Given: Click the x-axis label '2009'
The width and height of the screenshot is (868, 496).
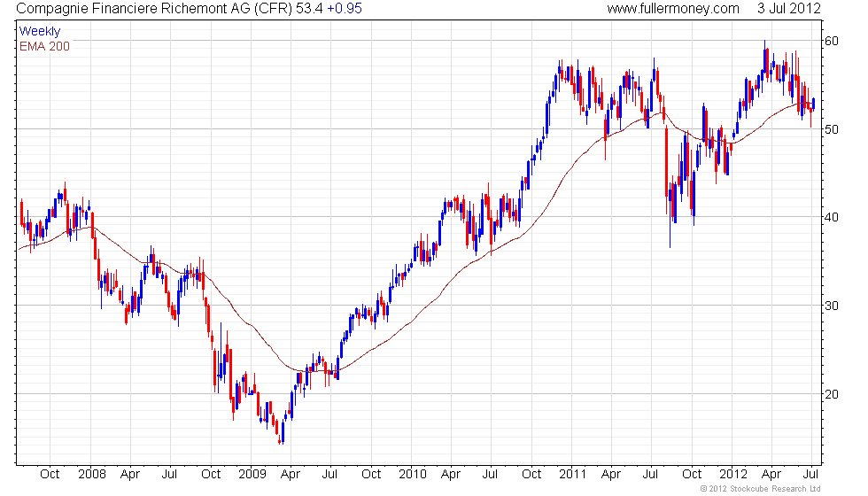Looking at the screenshot, I should tap(252, 475).
